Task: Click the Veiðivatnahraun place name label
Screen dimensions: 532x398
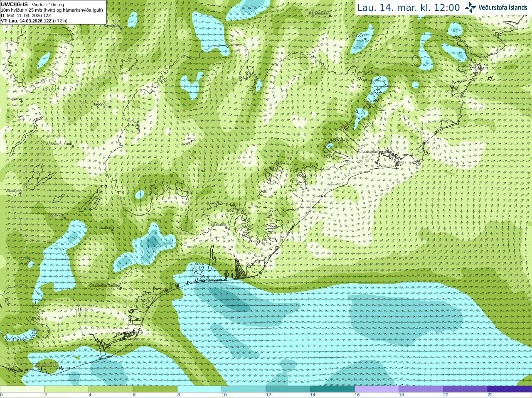Action: point(59,143)
